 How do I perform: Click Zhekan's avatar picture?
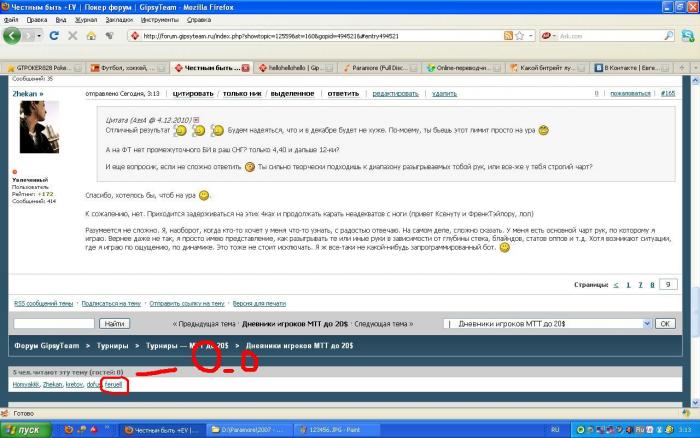[x=39, y=127]
